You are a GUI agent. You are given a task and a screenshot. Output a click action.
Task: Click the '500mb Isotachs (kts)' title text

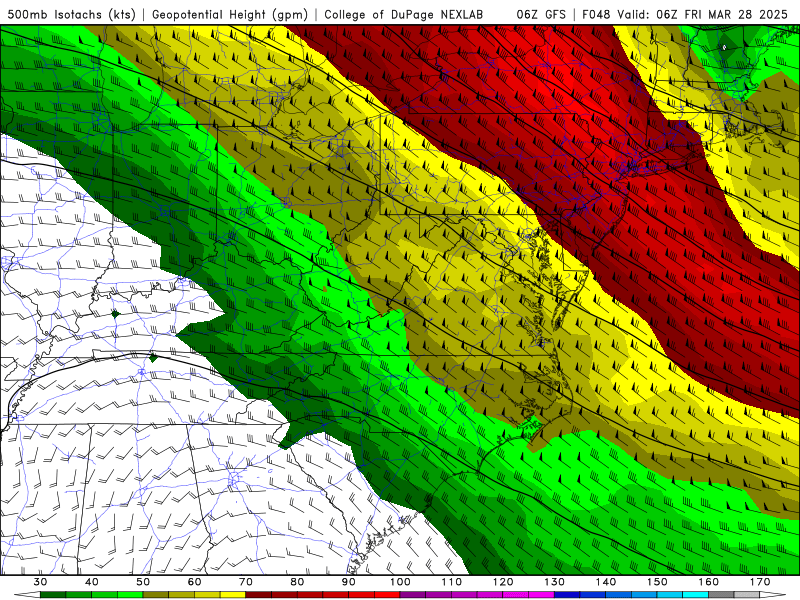click(71, 14)
